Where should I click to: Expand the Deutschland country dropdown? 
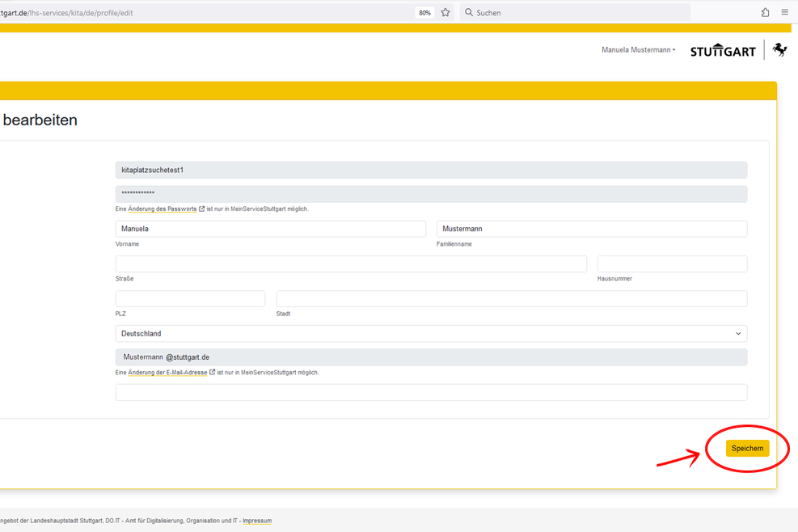coord(431,334)
